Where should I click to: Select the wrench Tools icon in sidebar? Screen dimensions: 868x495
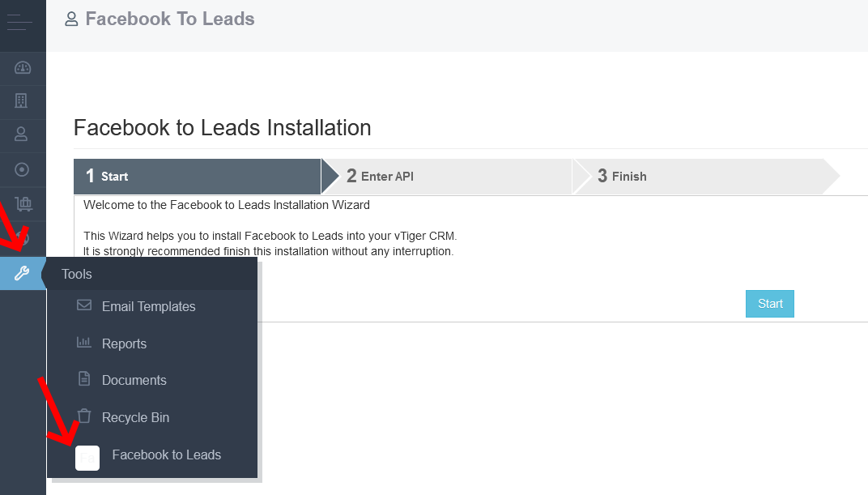pos(22,273)
